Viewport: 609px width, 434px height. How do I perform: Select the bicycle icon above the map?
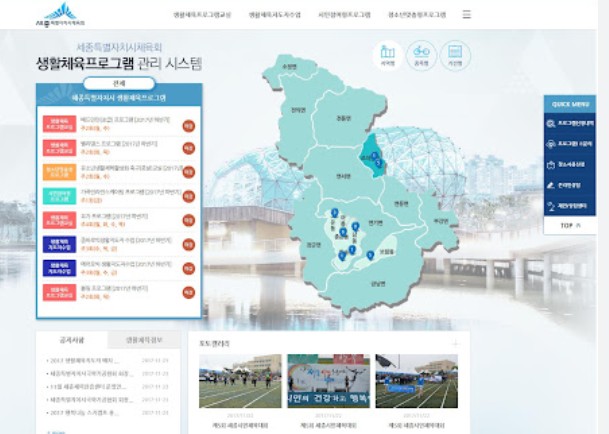[x=421, y=53]
